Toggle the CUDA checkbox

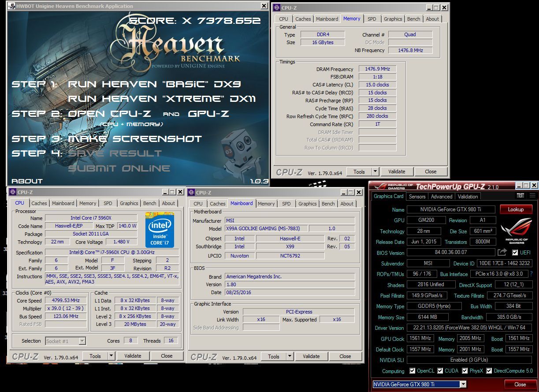pos(439,371)
